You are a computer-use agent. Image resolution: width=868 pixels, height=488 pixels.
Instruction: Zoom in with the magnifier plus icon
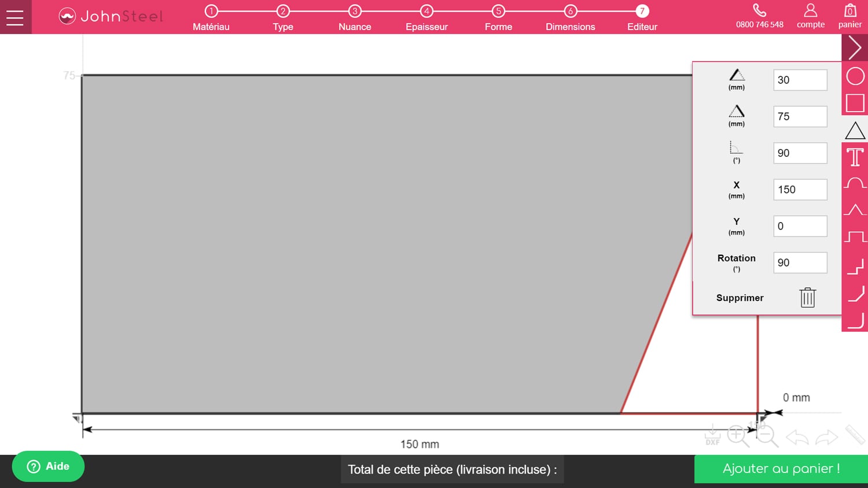coord(738,435)
